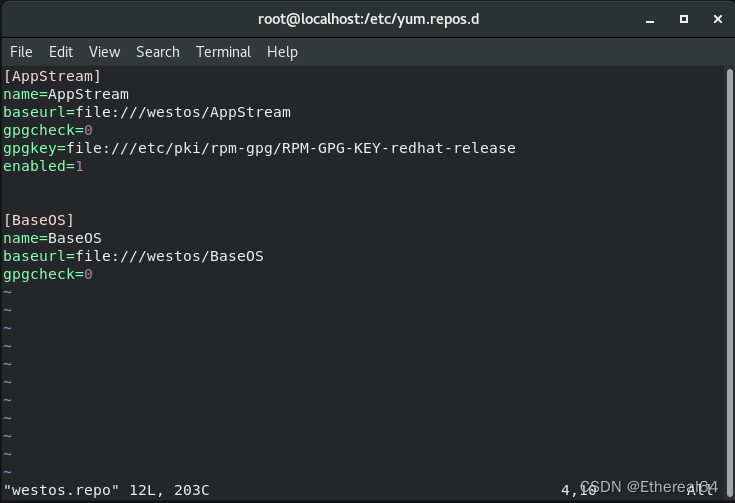Viewport: 735px width, 503px height.
Task: Click the [BaseOS] section header
Action: [x=38, y=220]
